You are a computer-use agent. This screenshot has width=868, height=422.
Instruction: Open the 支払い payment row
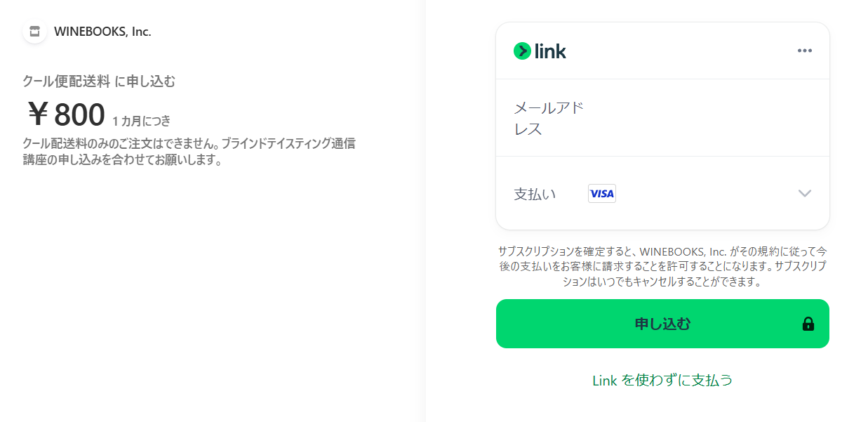662,194
